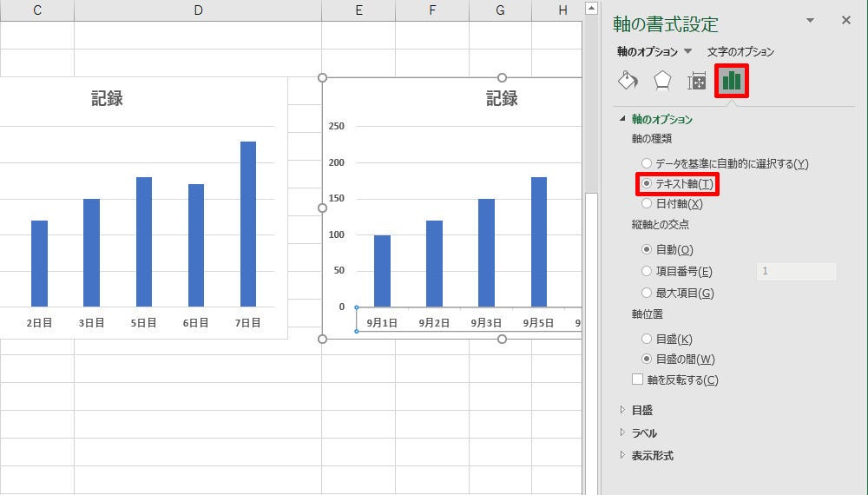Screen dimensions: 868x495
Task: Click the 7日目 axis label
Action: [248, 323]
